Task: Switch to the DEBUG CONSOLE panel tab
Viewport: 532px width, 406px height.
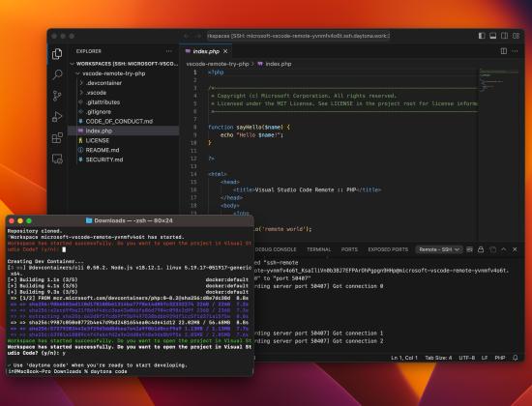Action: tap(275, 249)
